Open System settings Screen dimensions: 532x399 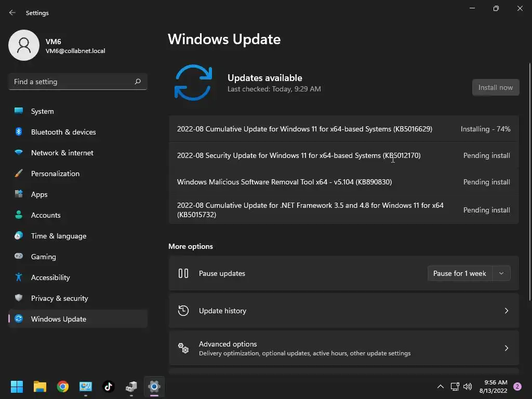(x=78, y=111)
